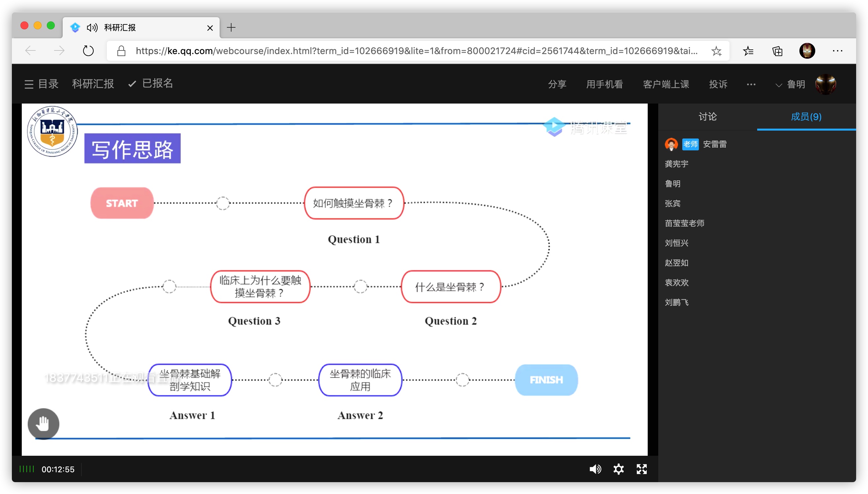The width and height of the screenshot is (868, 494).
Task: Open browser favorites list icon
Action: pos(748,51)
